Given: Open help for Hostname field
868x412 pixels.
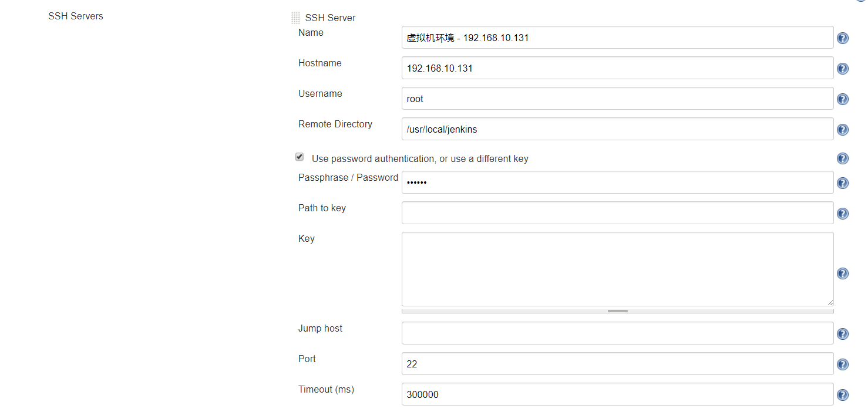Looking at the screenshot, I should click(842, 69).
